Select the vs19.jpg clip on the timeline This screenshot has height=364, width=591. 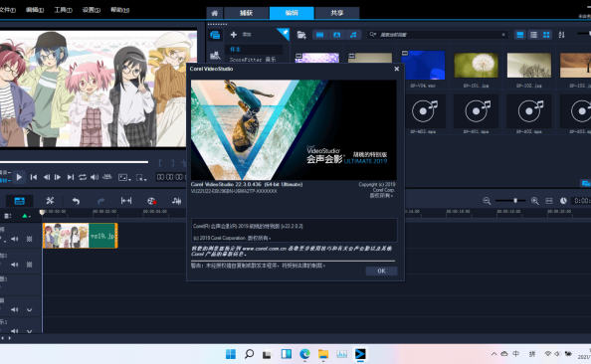coord(81,236)
